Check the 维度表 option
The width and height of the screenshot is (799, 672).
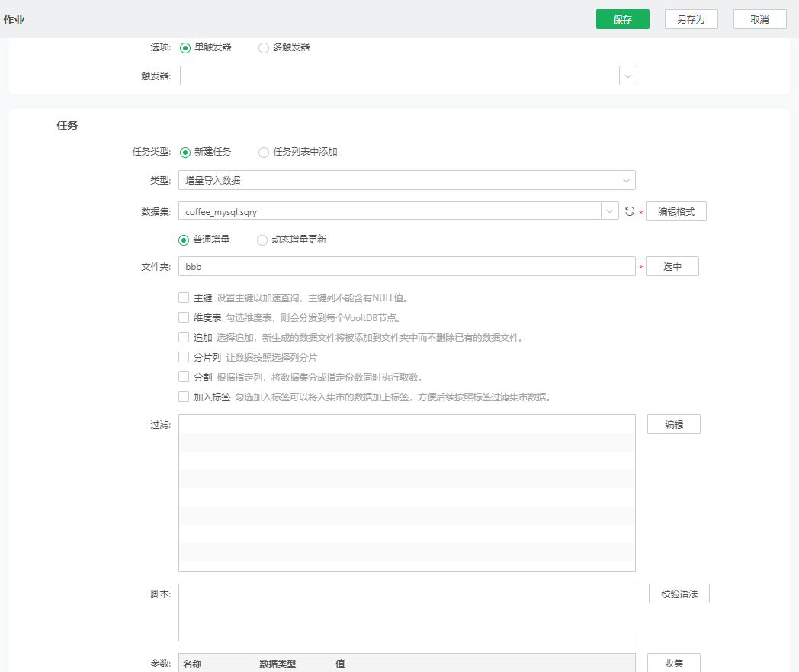[x=182, y=317]
